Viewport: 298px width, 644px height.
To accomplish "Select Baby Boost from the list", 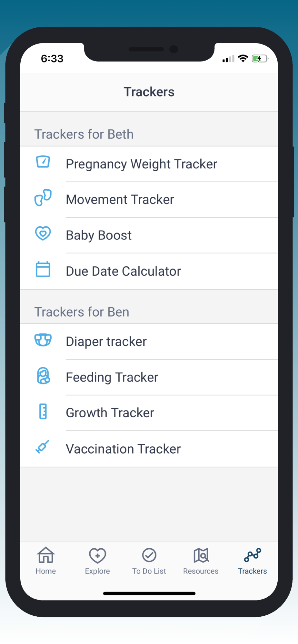I will (99, 235).
